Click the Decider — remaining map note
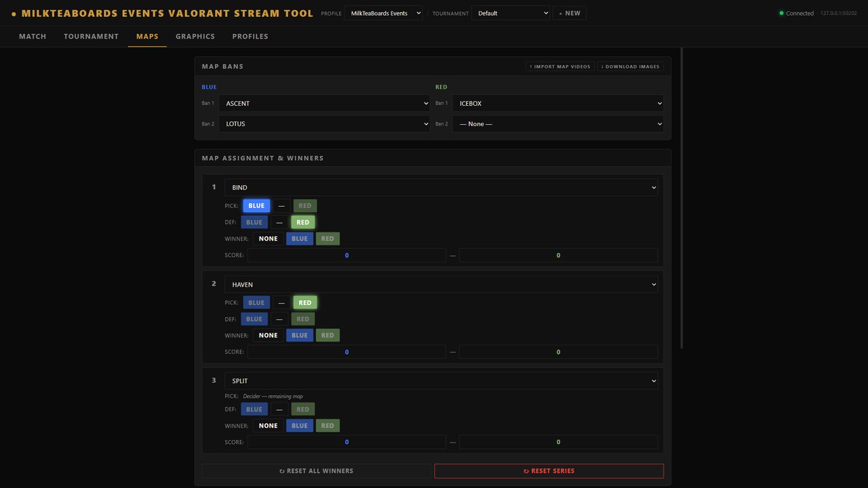This screenshot has height=488, width=868. point(273,396)
